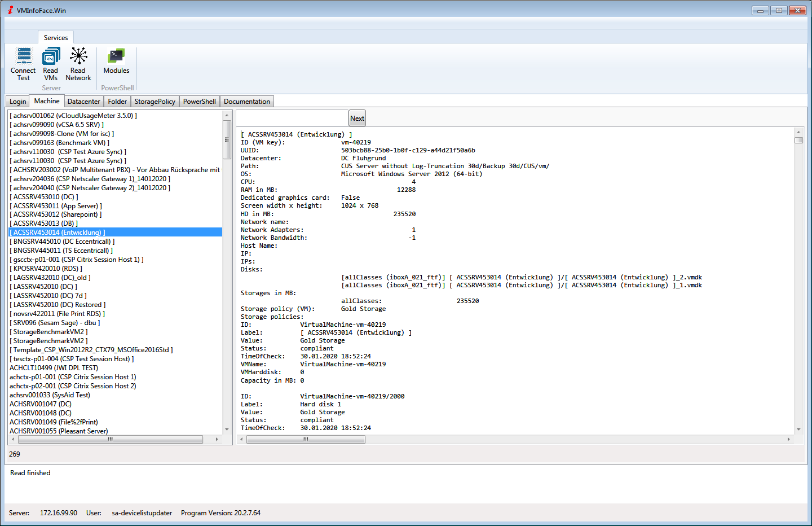Click server address 172.16.99.90
This screenshot has height=526, width=812.
point(59,513)
